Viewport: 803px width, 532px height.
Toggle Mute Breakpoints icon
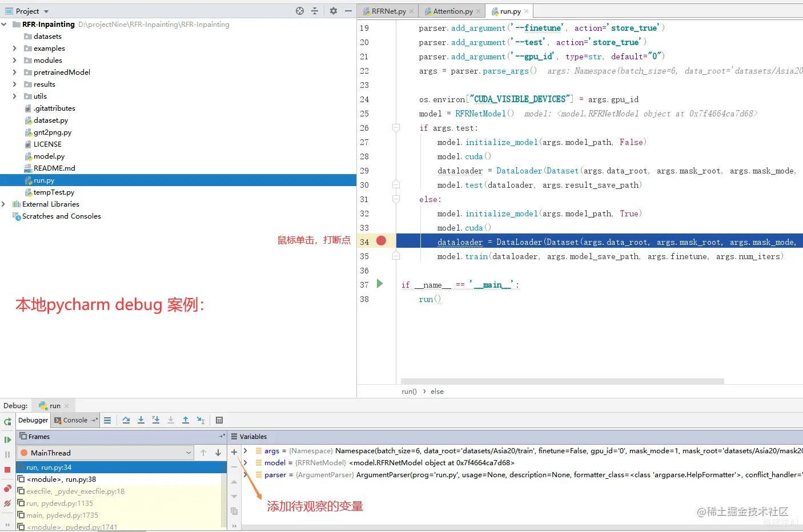(x=7, y=503)
